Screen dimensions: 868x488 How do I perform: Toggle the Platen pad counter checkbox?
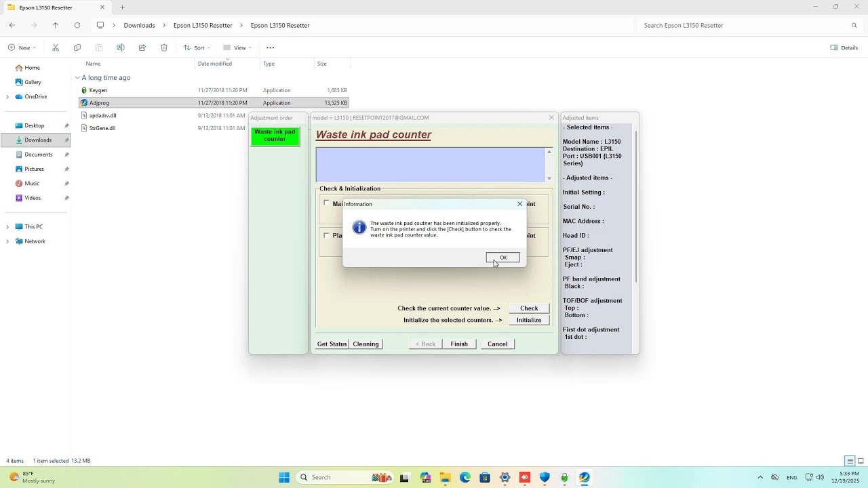coord(326,235)
